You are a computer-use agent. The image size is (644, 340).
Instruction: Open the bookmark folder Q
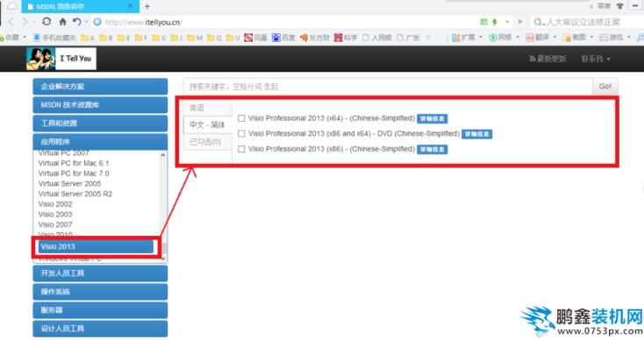(214, 38)
